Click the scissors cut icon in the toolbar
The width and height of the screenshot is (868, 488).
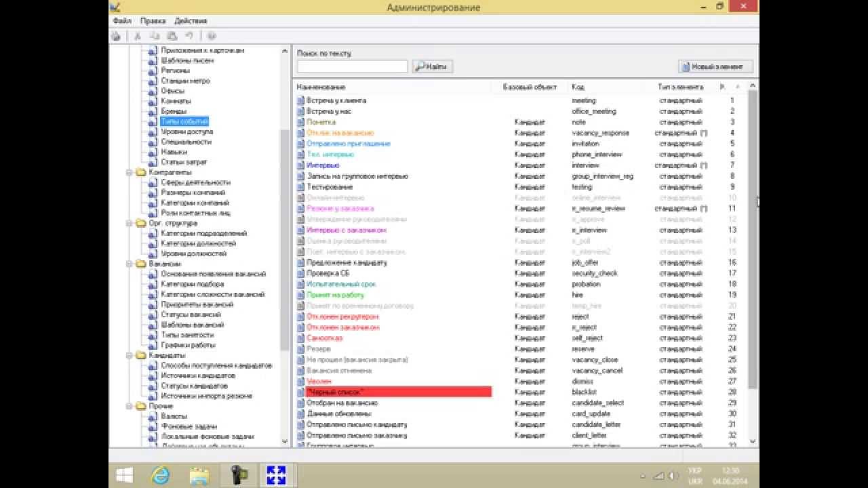pos(138,36)
